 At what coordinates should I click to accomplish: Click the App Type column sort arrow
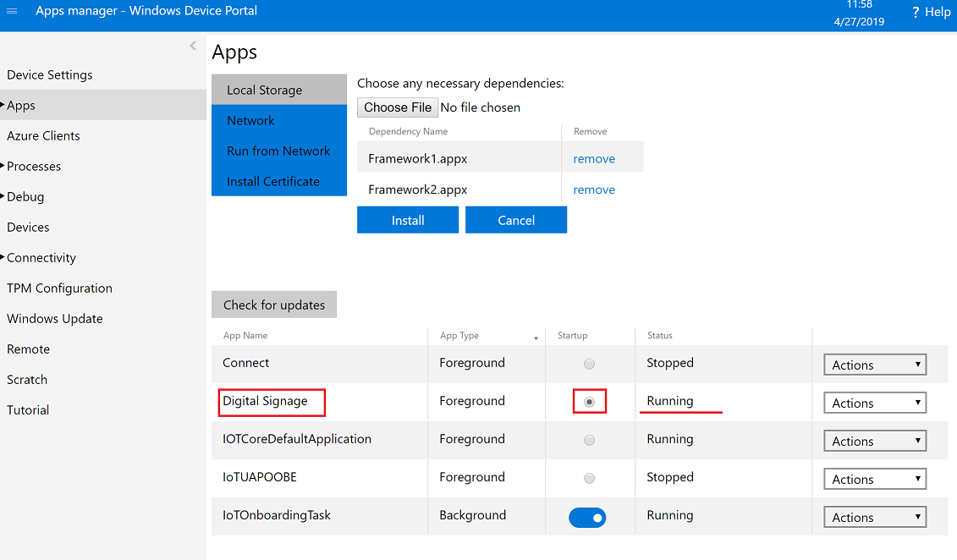tap(536, 338)
